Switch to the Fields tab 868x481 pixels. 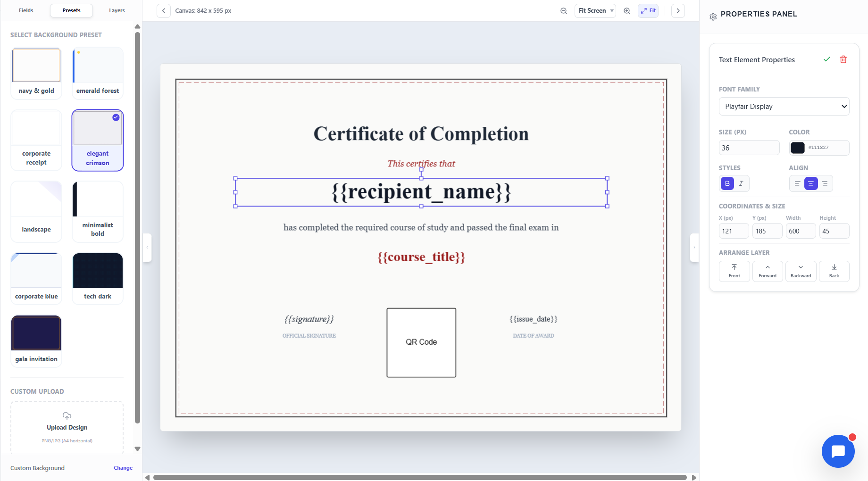26,10
